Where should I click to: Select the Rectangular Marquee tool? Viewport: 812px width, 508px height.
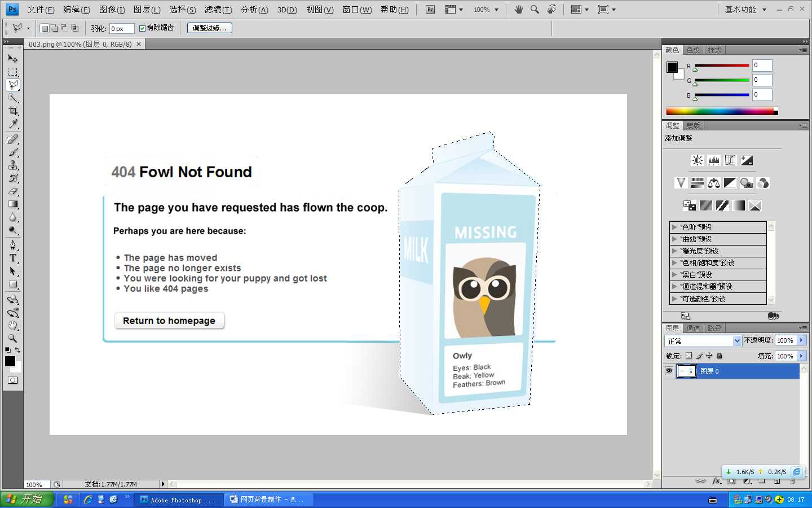click(x=13, y=72)
